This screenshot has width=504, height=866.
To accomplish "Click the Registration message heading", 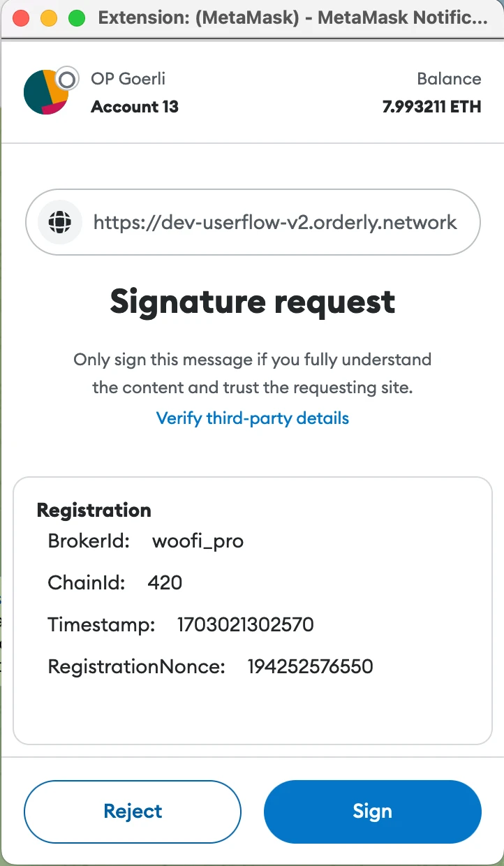I will point(94,511).
